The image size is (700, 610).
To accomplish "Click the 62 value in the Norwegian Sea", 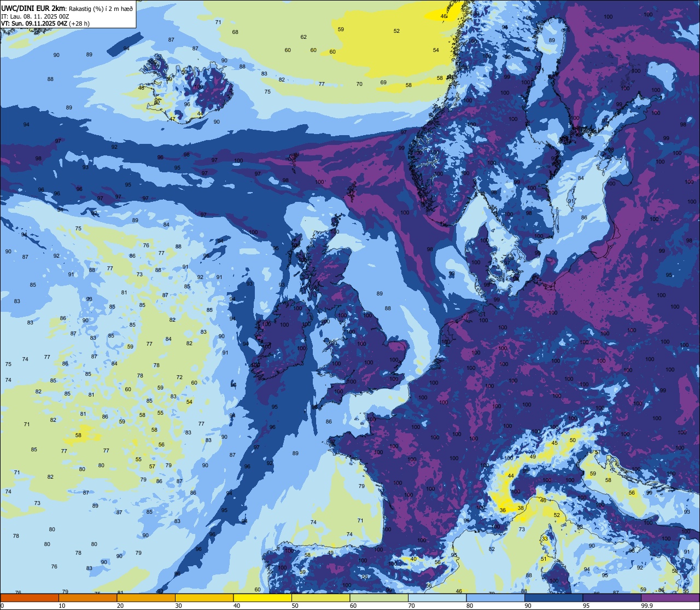I will click(304, 37).
